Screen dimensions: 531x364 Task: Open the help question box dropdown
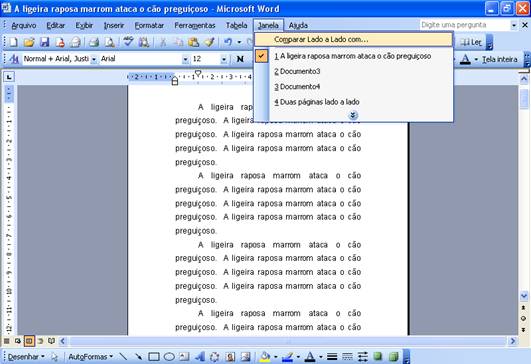pos(514,25)
